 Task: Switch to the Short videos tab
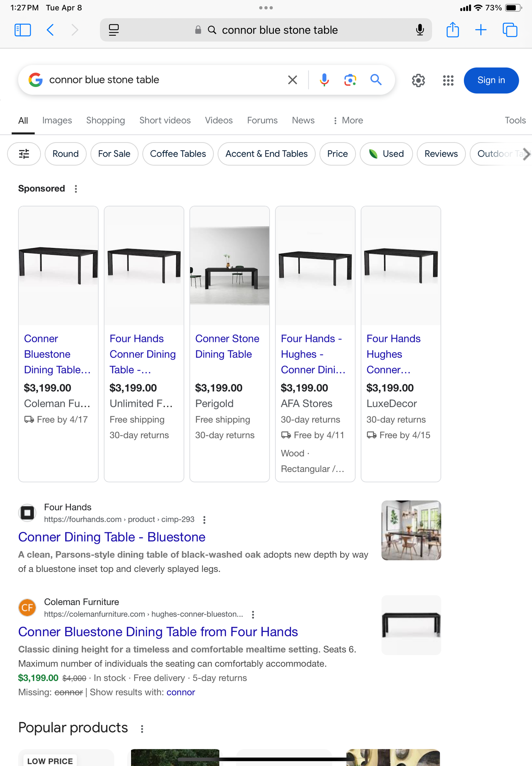coord(165,120)
